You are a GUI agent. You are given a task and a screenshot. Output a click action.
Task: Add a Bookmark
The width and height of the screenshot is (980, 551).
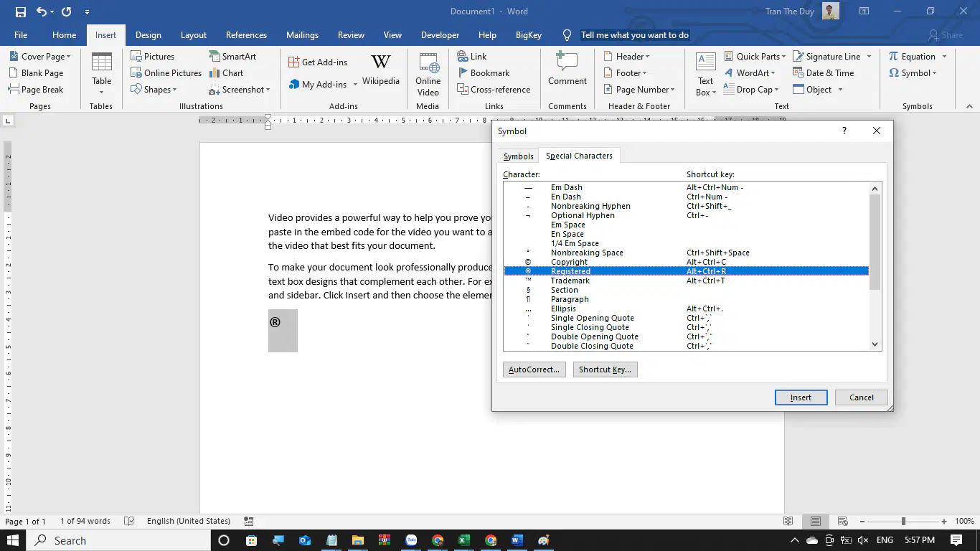[483, 73]
